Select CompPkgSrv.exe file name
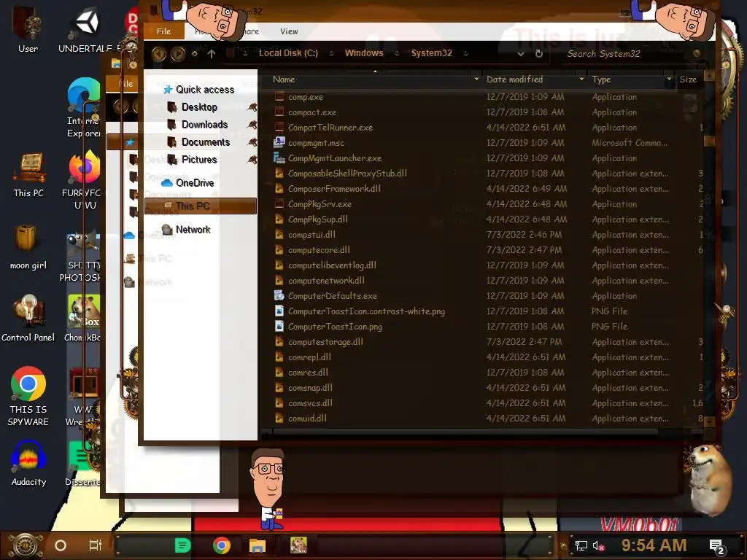Viewport: 747px width, 560px height. [x=320, y=204]
